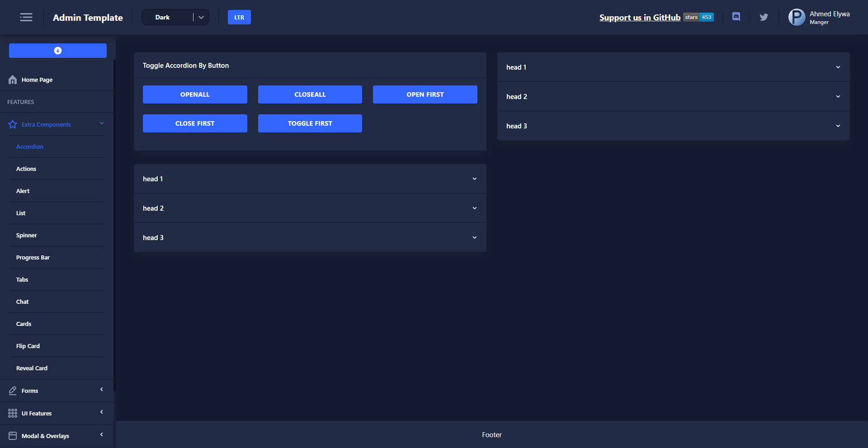Click the OPENALL button
The image size is (868, 448).
(195, 94)
